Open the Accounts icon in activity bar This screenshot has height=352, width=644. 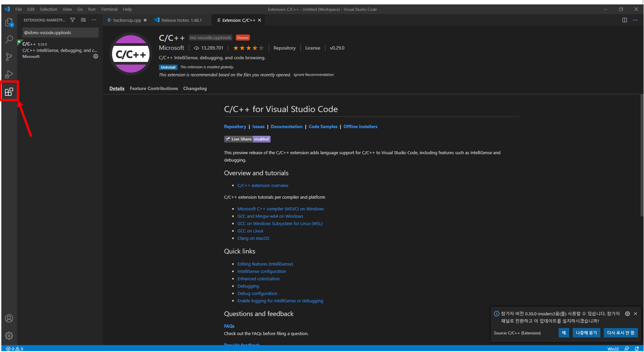(9, 318)
